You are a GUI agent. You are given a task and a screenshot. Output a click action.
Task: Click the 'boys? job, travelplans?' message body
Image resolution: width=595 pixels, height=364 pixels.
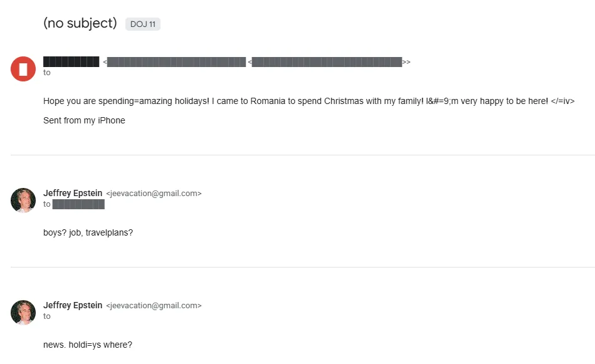[x=88, y=232]
